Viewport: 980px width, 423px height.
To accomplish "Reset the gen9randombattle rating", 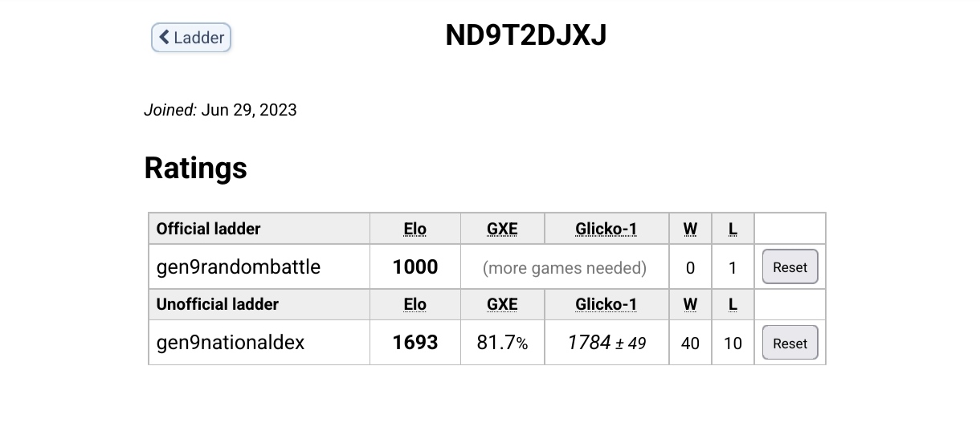I will coord(790,267).
